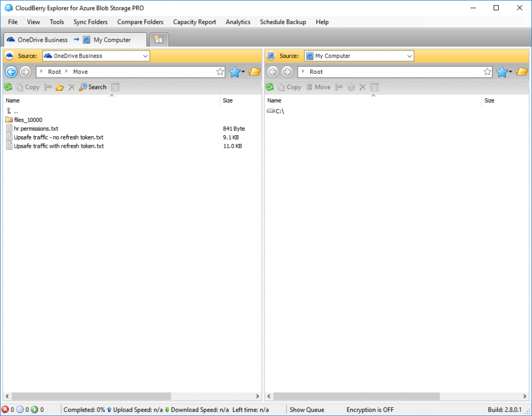Click Encryption is OFF to toggle encryption
The image size is (532, 416).
(370, 409)
